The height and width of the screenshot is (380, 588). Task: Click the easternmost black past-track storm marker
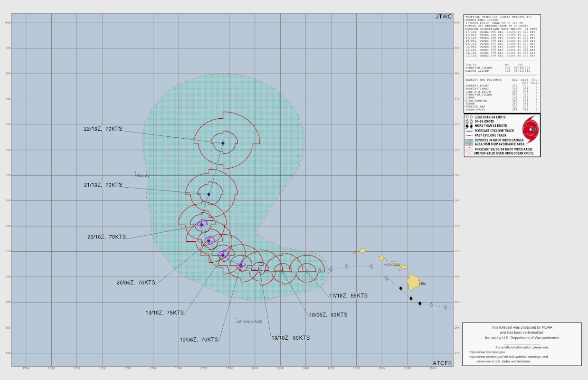point(420,303)
